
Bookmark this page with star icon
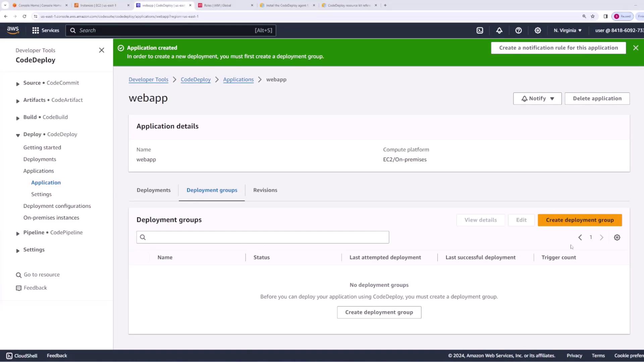593,16
